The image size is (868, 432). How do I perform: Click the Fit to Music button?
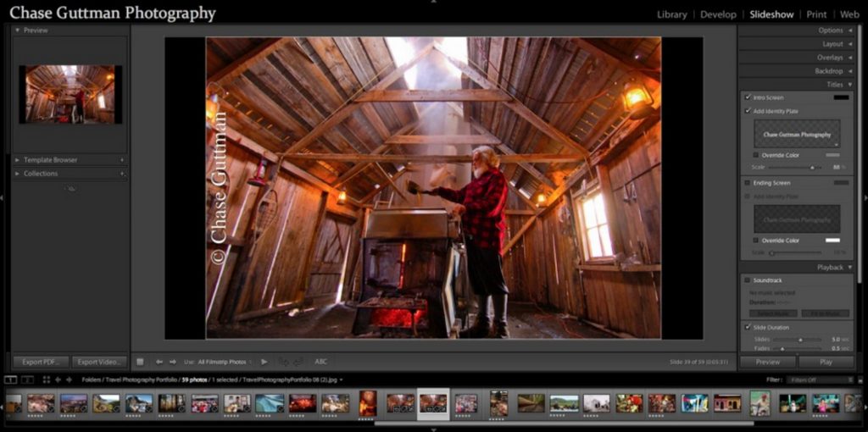coord(825,313)
